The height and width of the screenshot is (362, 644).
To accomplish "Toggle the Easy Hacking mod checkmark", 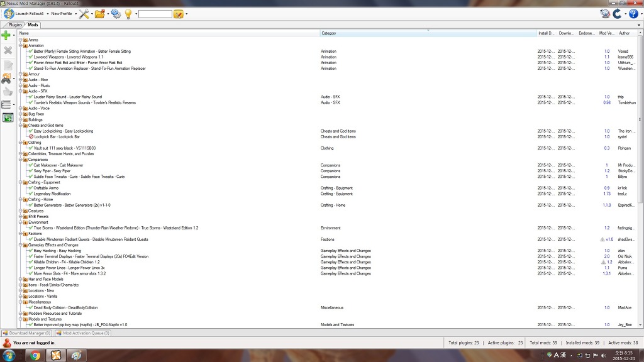I will (x=30, y=251).
